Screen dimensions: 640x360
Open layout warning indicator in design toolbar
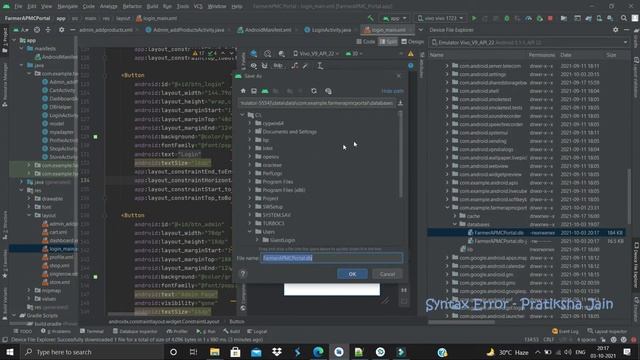(x=411, y=53)
